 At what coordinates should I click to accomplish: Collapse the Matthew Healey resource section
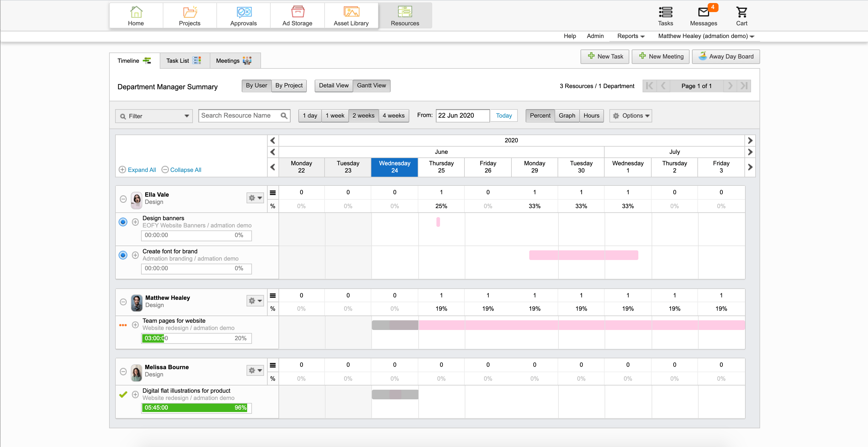click(123, 302)
